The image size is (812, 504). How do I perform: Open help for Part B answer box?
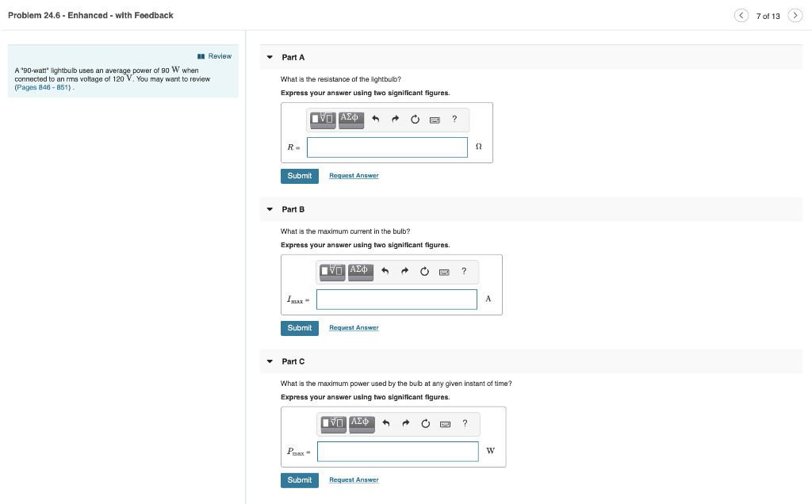click(x=464, y=271)
